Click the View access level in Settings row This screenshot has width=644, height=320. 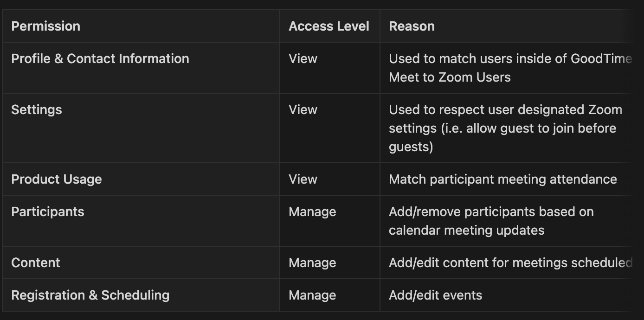(303, 110)
